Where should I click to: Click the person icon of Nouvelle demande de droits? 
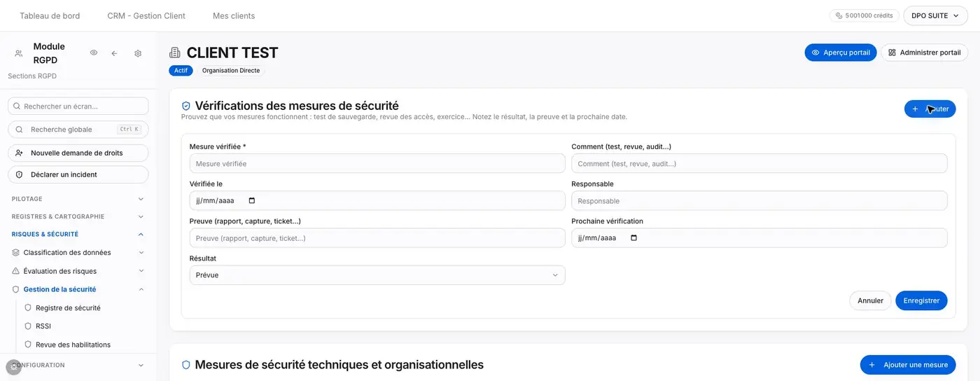[x=19, y=153]
